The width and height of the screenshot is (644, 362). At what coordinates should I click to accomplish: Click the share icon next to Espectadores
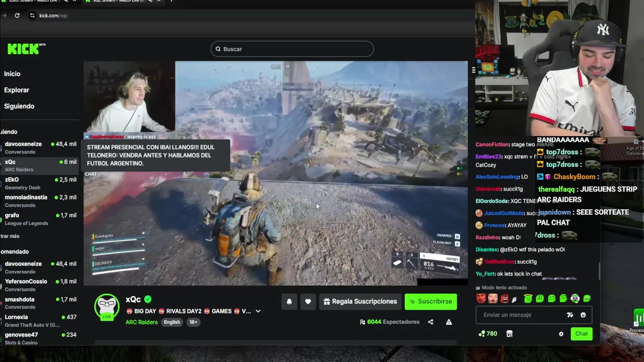[x=431, y=322]
